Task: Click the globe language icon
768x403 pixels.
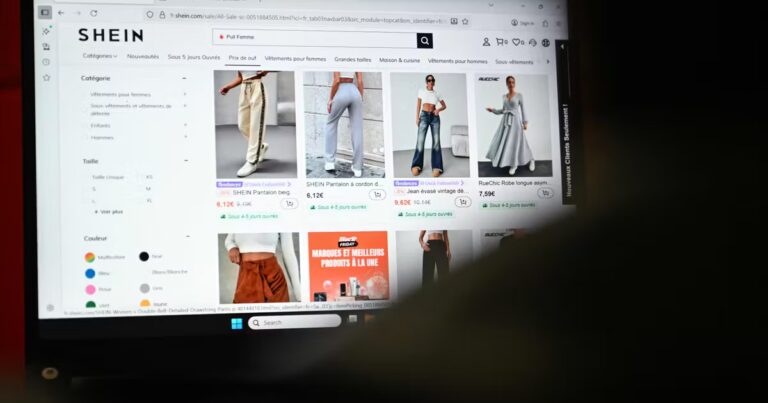Action: pos(546,43)
